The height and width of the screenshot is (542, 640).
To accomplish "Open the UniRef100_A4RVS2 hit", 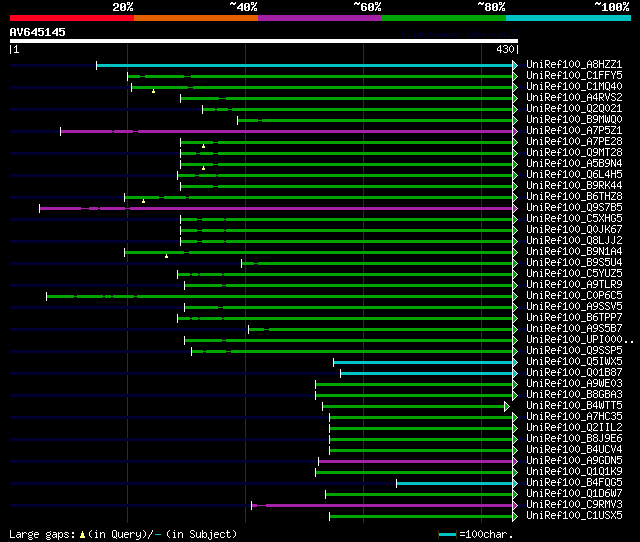I will coord(574,98).
